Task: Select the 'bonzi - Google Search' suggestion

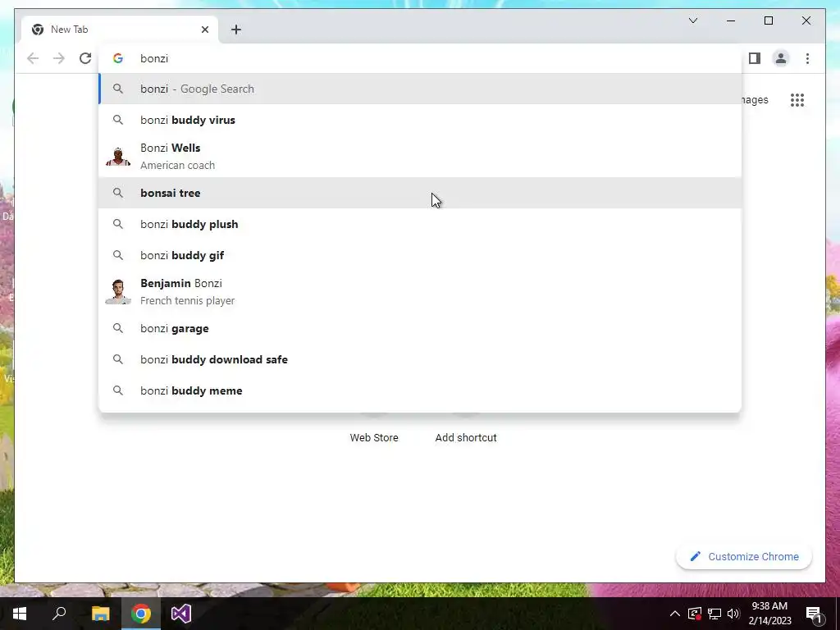Action: coord(421,89)
